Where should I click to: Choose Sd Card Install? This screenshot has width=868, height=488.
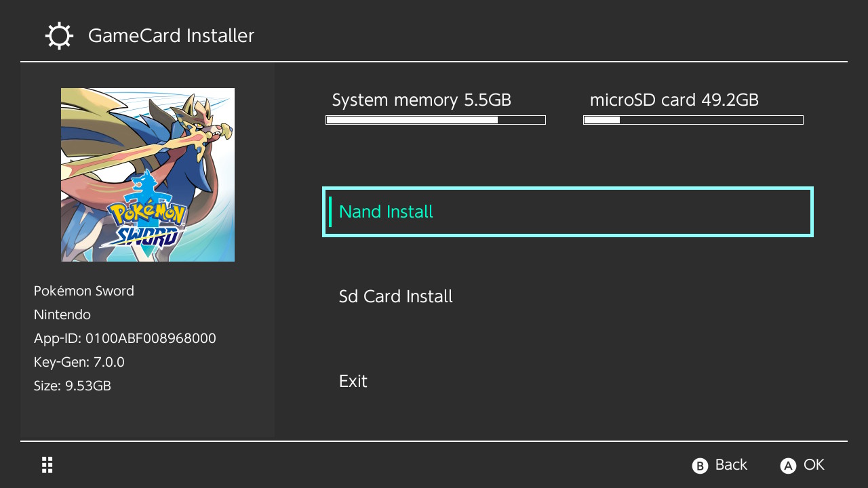568,297
